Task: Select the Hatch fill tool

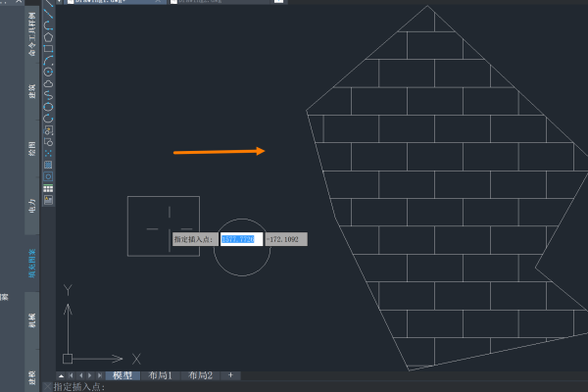Action: click(48, 165)
